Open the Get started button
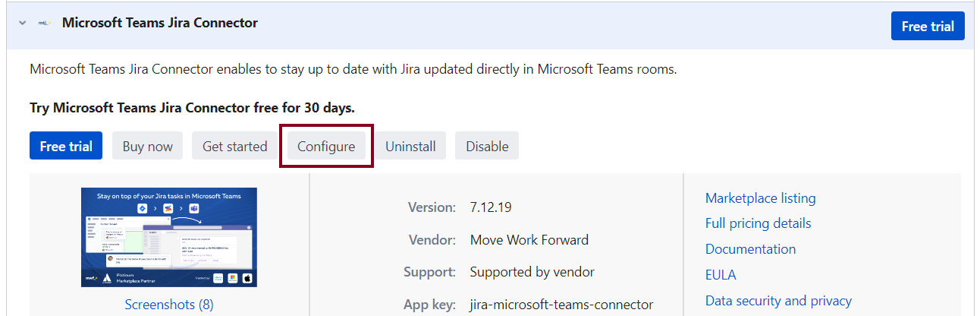Viewport: 980px width, 316px height. coord(235,147)
